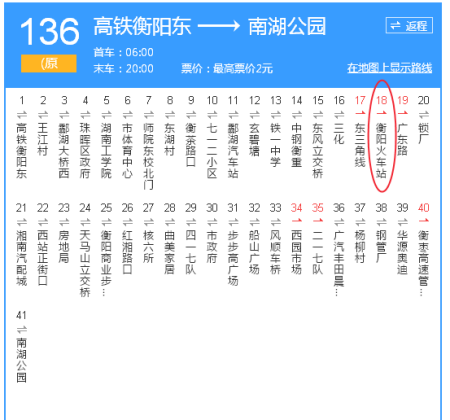Click stop 37 杨柳村

[x=360, y=247]
